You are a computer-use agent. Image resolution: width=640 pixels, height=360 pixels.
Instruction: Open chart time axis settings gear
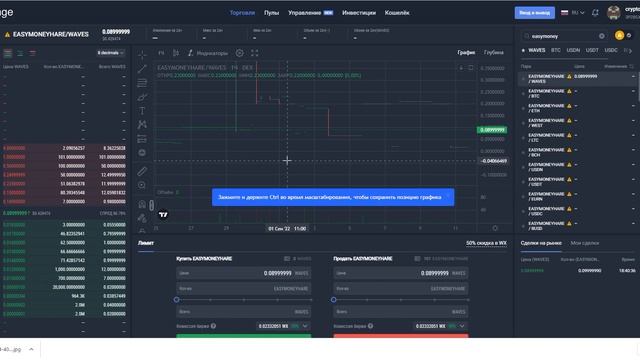pos(495,228)
